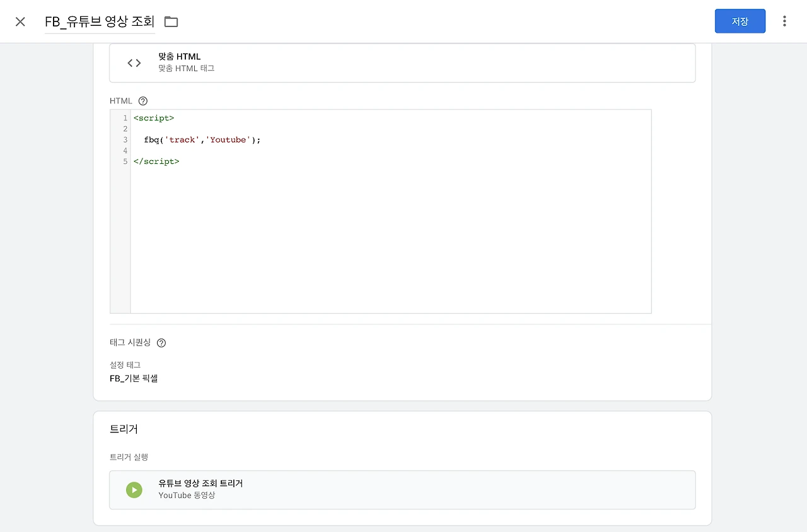Viewport: 807px width, 532px height.
Task: Click the 트리거 실행 label
Action: pos(129,457)
